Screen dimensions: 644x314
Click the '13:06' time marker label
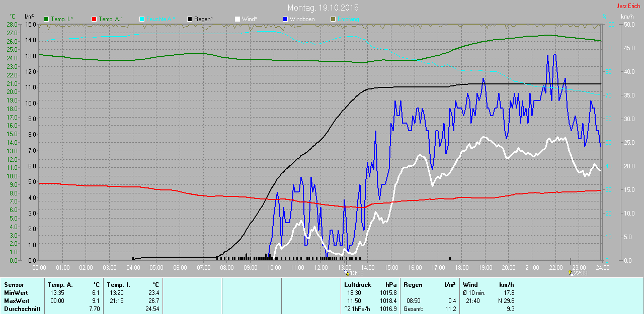coord(356,273)
